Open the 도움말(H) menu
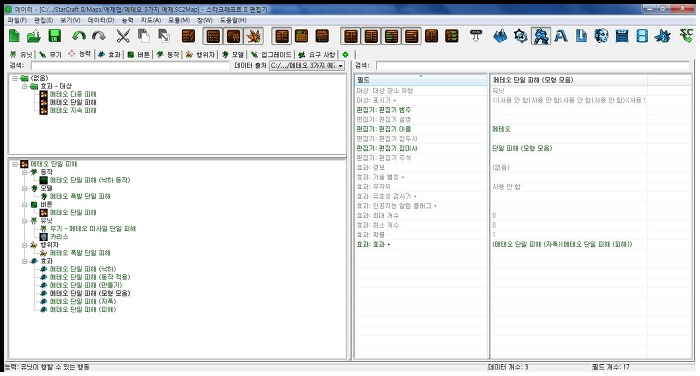 point(233,21)
